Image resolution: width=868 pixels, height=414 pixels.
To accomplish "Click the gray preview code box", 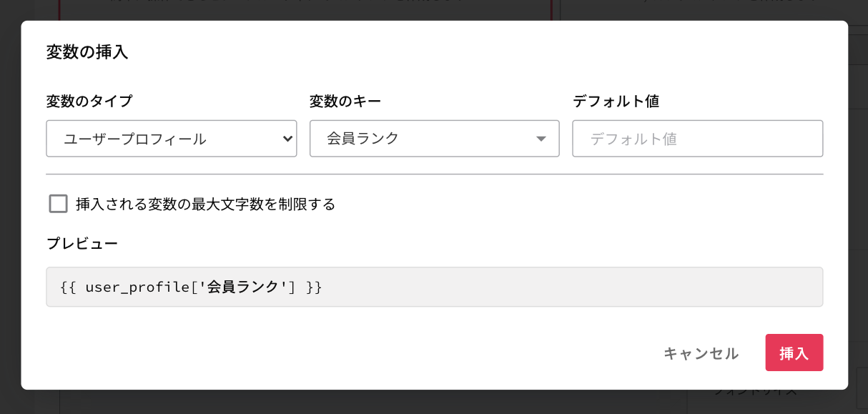I will pos(435,287).
